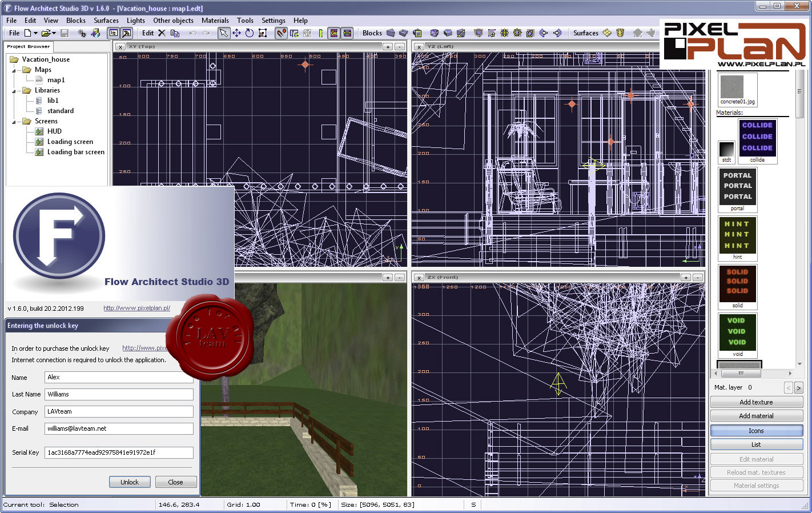The width and height of the screenshot is (812, 513).
Task: Toggle the red grid snap button
Action: (x=333, y=33)
